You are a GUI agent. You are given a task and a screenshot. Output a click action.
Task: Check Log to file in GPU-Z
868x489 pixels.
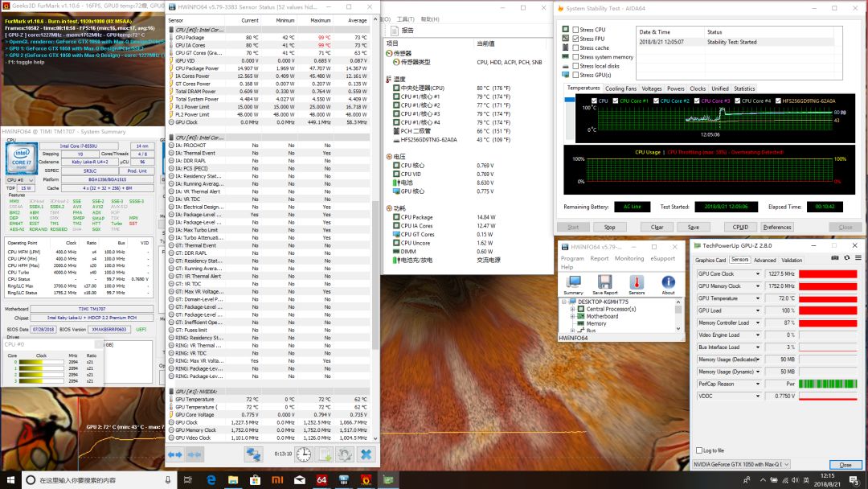pos(699,450)
